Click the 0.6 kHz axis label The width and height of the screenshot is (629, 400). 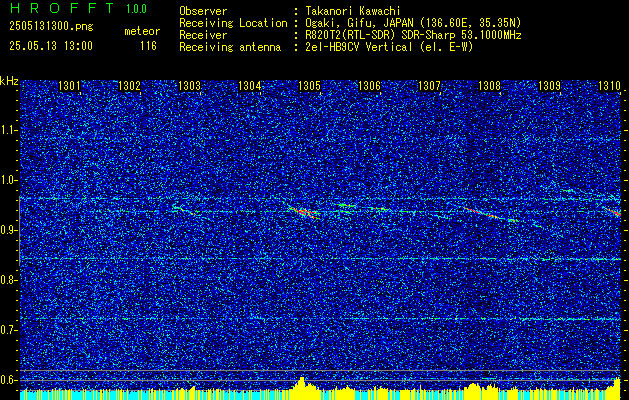9,380
